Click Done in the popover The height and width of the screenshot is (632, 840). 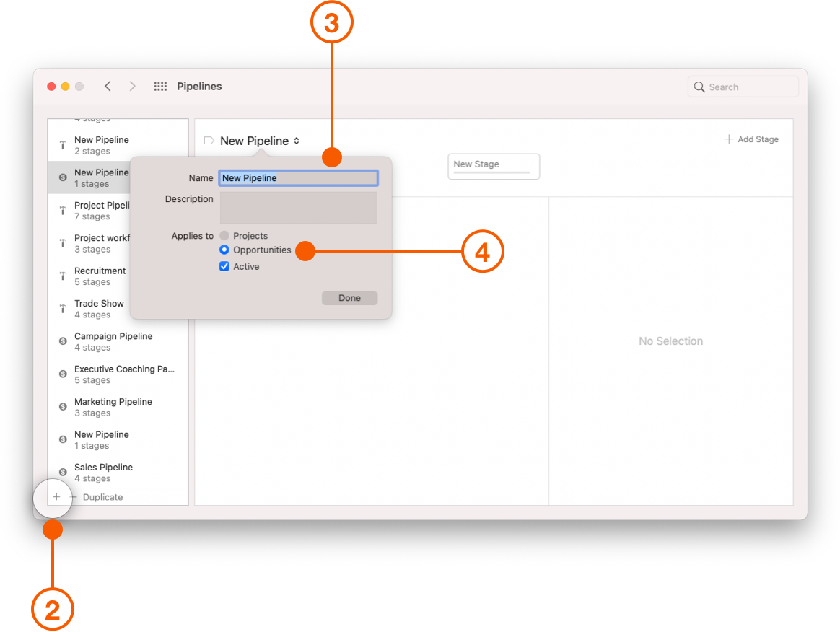[x=349, y=298]
